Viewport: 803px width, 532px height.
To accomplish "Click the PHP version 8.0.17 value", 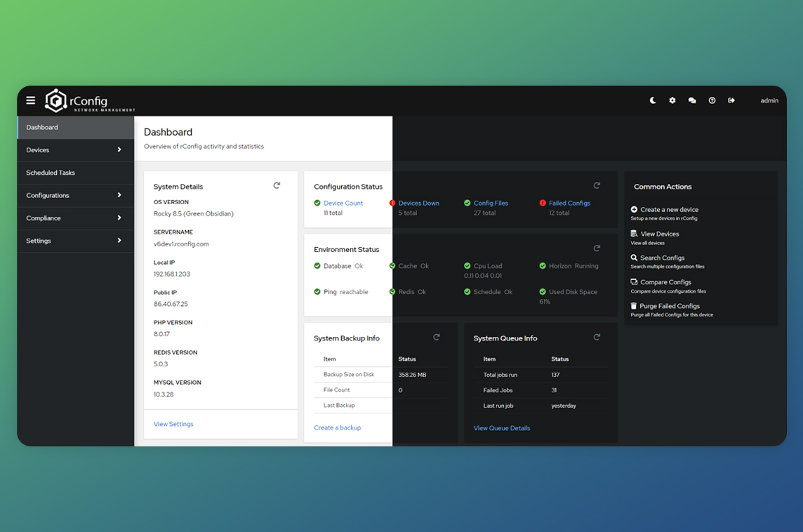I will pyautogui.click(x=162, y=334).
